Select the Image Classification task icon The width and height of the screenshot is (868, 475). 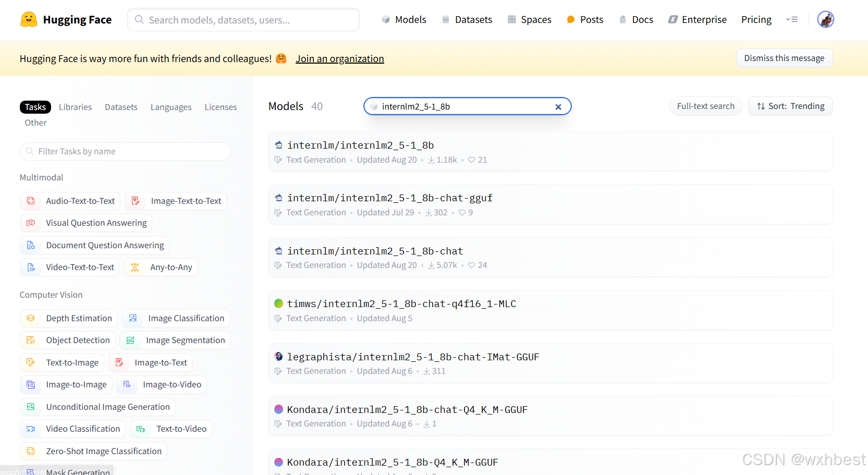click(133, 318)
